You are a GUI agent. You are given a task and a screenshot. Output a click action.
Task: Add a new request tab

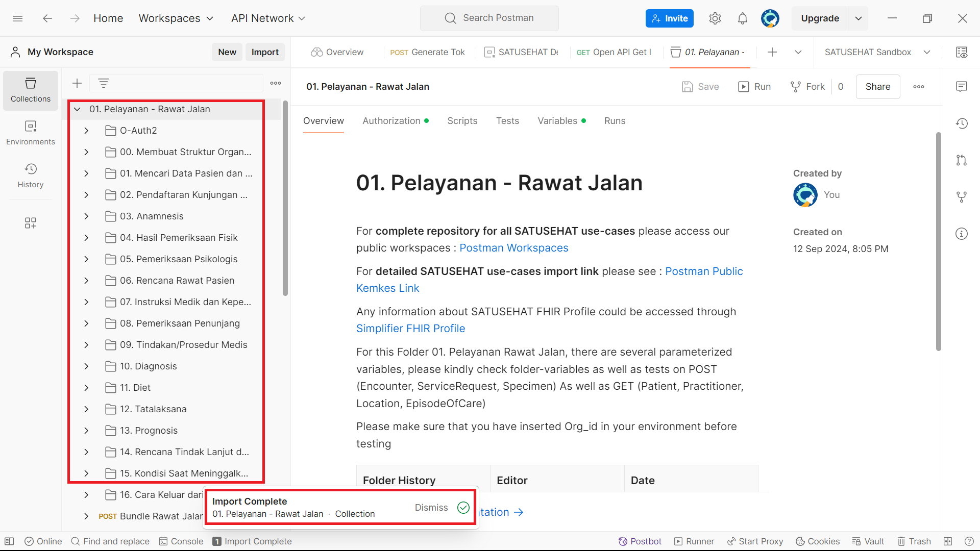772,52
